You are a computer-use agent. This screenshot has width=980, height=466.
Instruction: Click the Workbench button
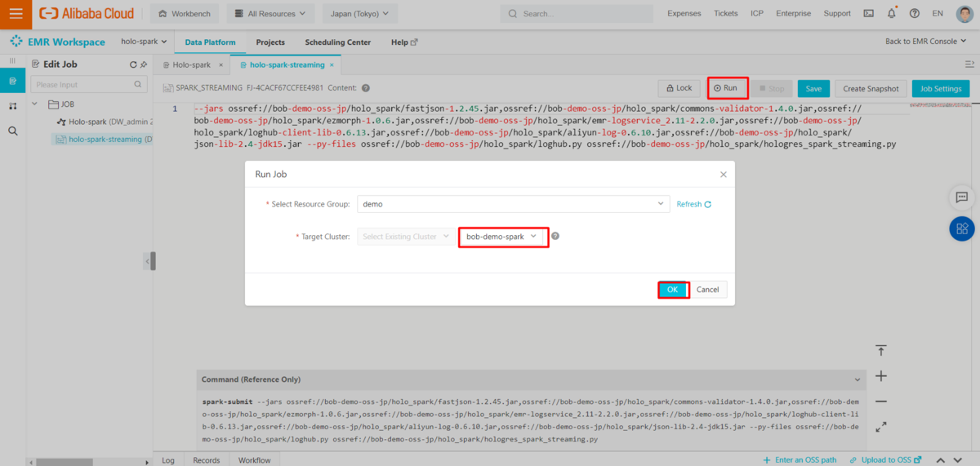click(x=185, y=14)
